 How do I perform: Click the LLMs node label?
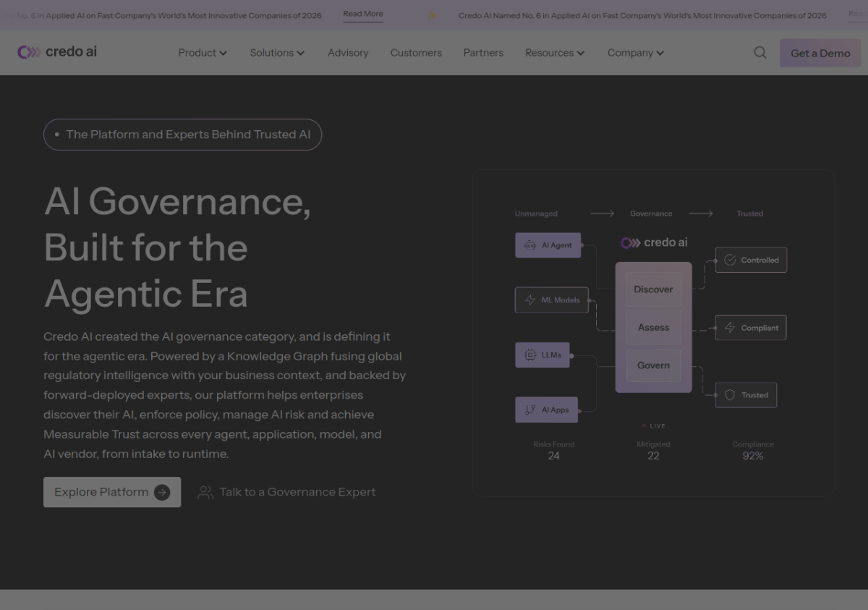click(x=551, y=355)
